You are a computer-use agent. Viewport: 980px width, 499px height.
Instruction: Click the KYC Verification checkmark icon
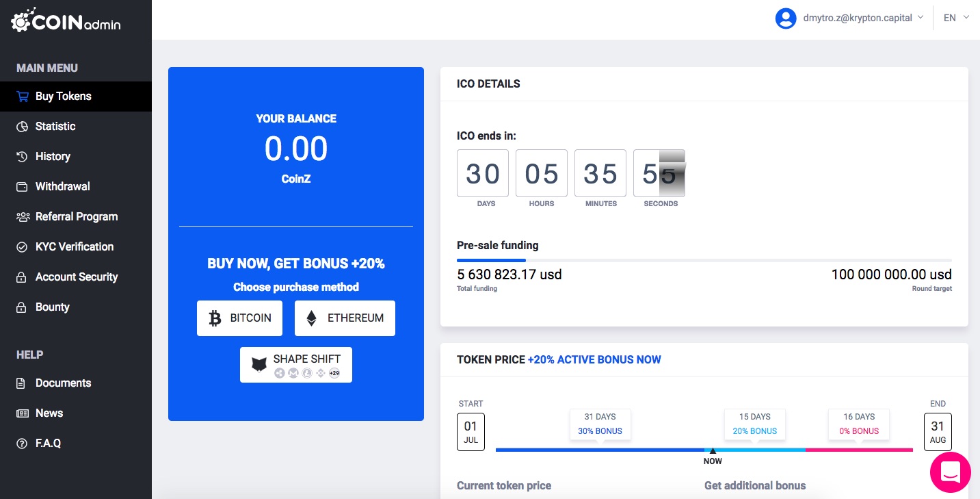coord(23,247)
